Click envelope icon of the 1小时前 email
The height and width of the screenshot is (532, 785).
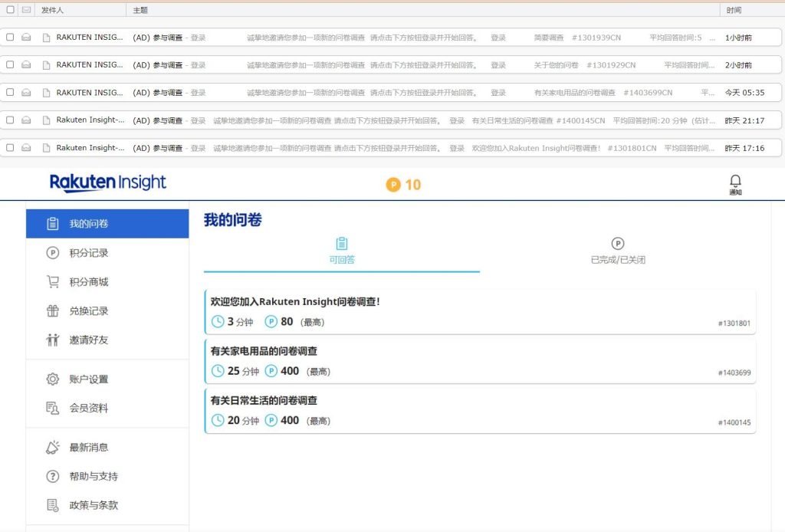click(27, 38)
